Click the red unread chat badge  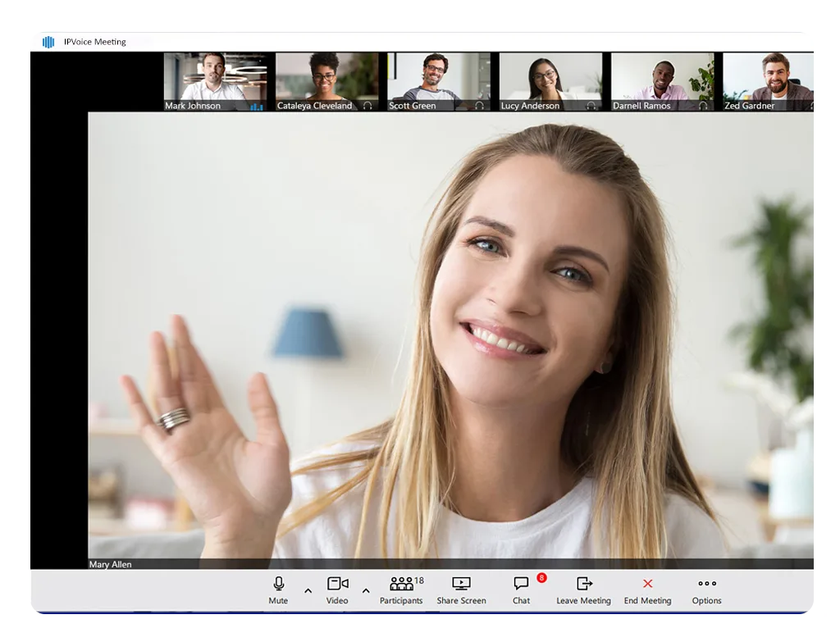(x=541, y=578)
